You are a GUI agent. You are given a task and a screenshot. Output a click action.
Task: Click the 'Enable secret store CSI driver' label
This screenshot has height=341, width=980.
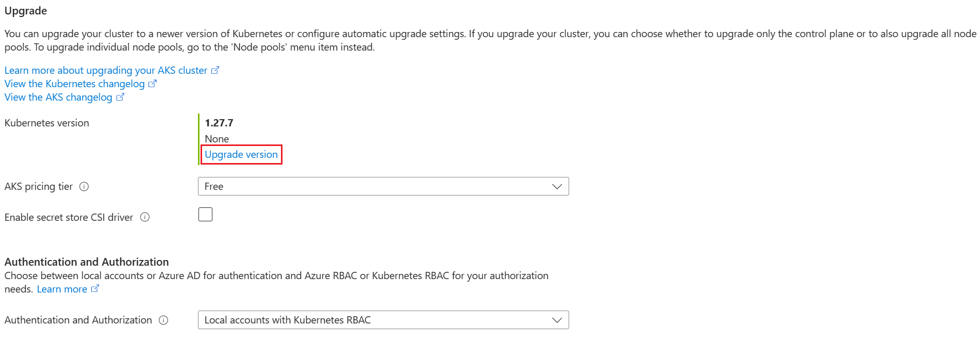pyautogui.click(x=69, y=217)
